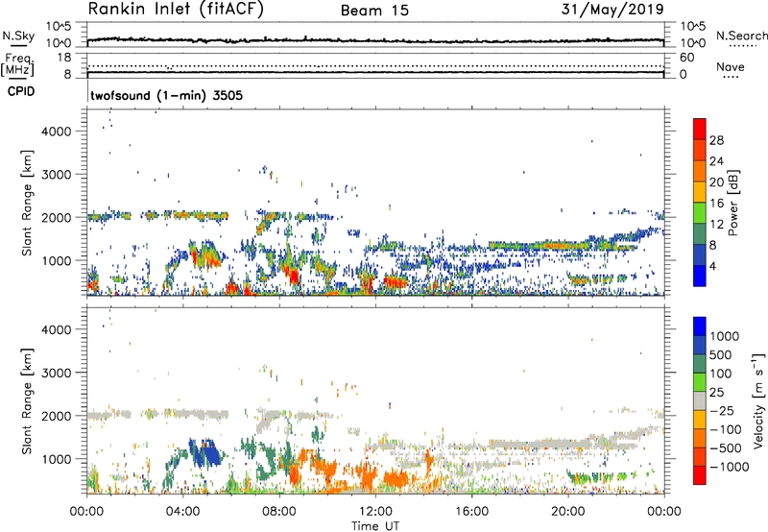The height and width of the screenshot is (532, 768).
Task: Click the "-100" Velocity colorbar label
Action: 725,429
